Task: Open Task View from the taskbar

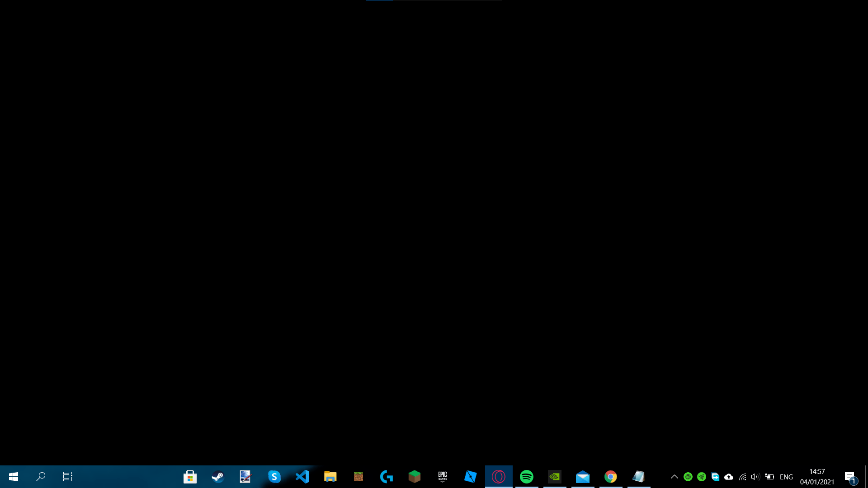Action: tap(68, 477)
